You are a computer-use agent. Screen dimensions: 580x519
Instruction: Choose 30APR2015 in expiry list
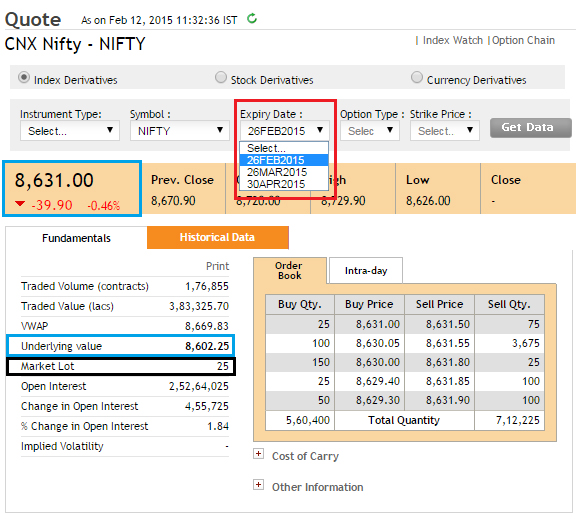(x=284, y=184)
